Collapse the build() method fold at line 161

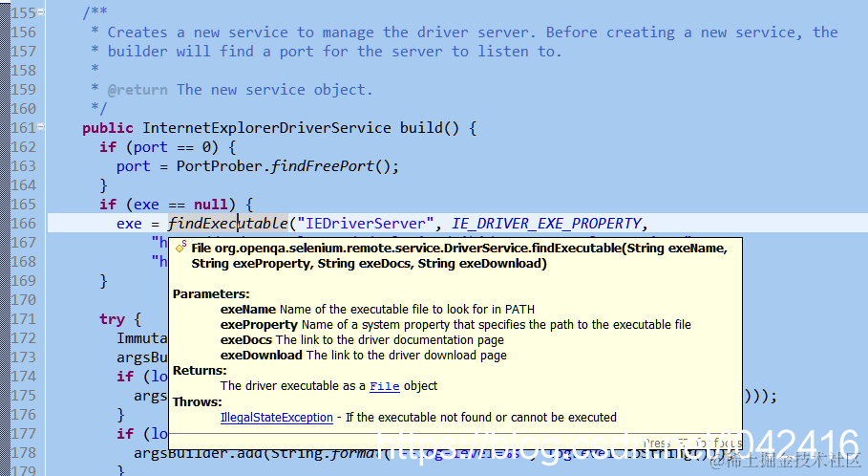coord(41,127)
